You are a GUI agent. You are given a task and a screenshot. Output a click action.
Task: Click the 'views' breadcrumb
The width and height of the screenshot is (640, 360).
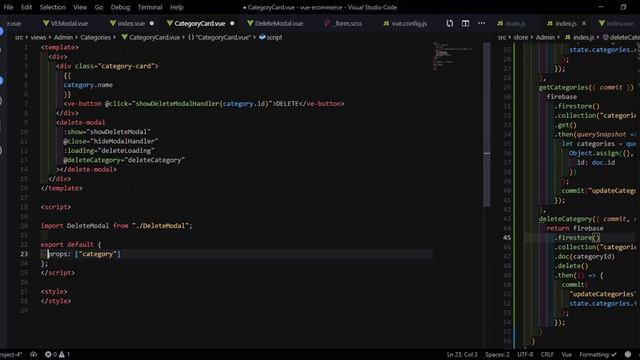click(38, 37)
